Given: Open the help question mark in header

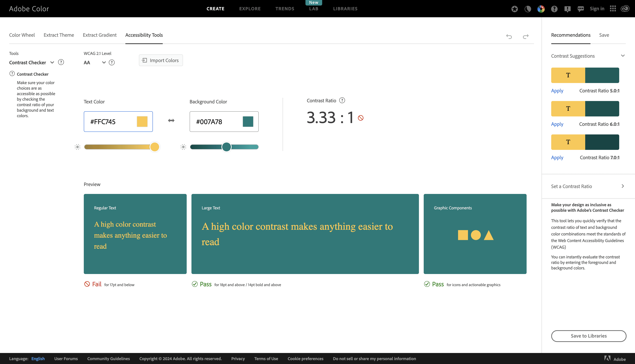Looking at the screenshot, I should pos(554,9).
